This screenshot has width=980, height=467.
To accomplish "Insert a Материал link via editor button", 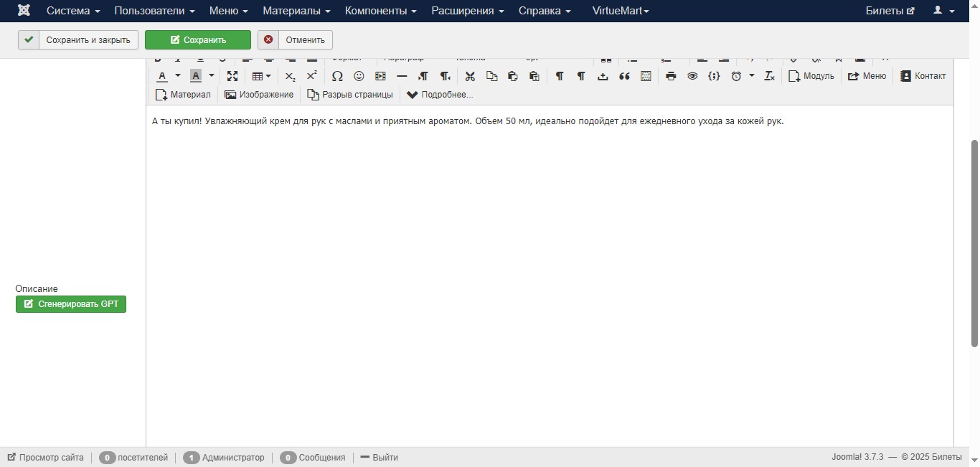I will 183,95.
